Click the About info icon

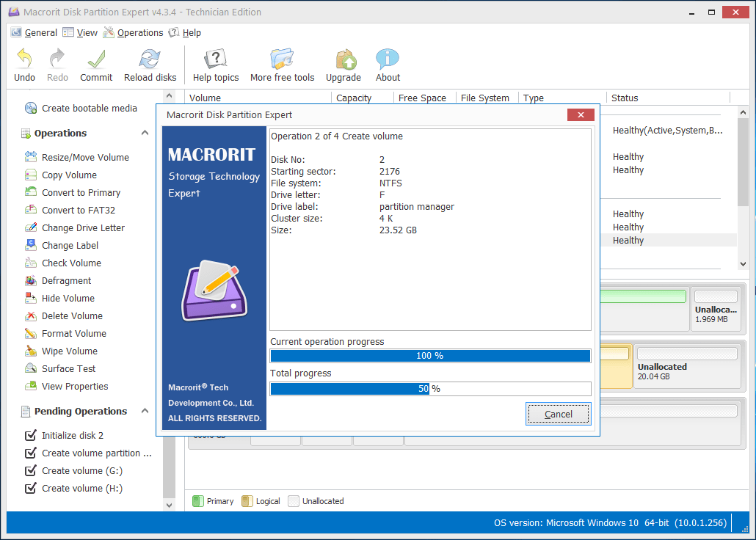388,59
